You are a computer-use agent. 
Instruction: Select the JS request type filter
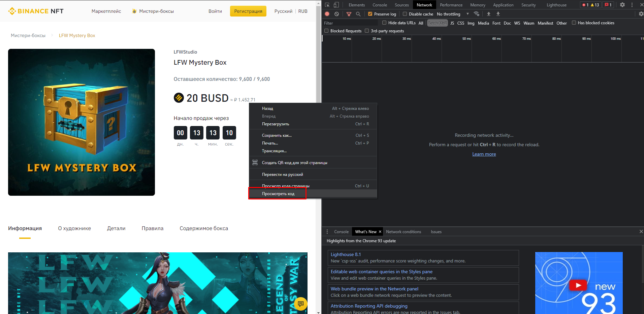pyautogui.click(x=452, y=23)
